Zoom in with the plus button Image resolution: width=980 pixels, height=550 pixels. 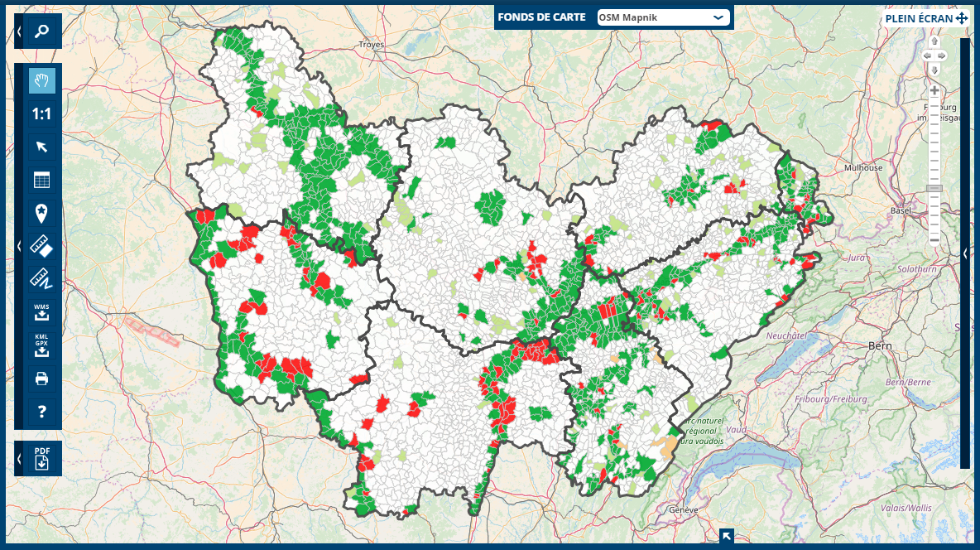[x=934, y=90]
